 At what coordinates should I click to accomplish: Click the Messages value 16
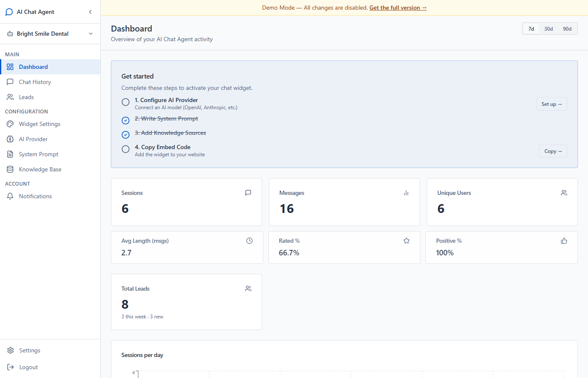(287, 209)
